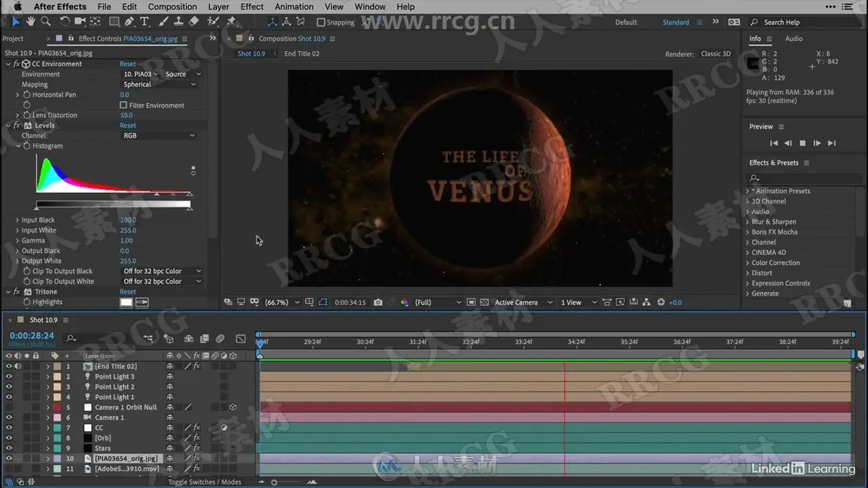The image size is (868, 488).
Task: Open the Clip To Output Black dropdown
Action: 162,271
